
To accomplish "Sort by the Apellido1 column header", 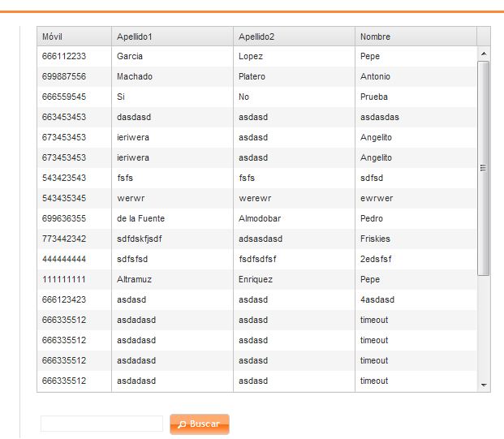I will 172,37.
